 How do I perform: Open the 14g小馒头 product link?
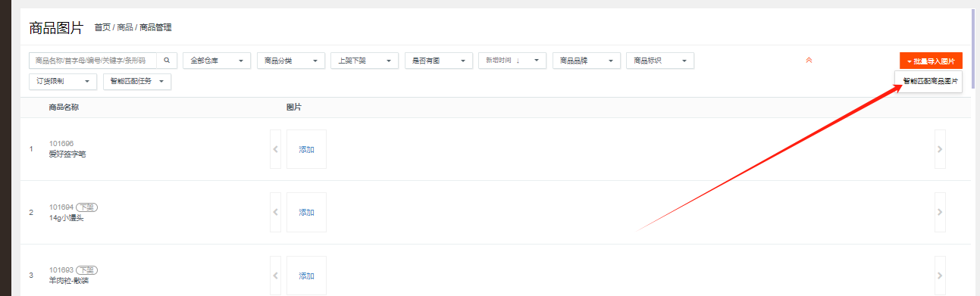pyautogui.click(x=66, y=218)
